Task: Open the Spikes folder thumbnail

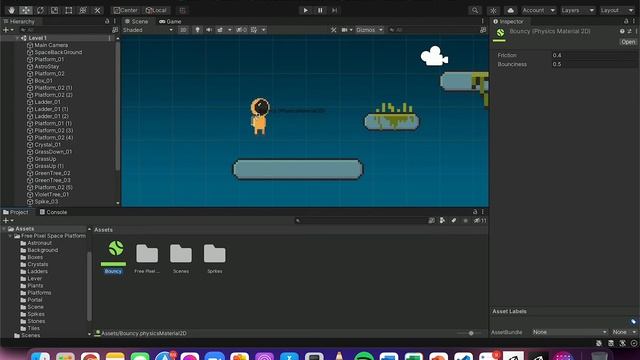Action: [215, 258]
